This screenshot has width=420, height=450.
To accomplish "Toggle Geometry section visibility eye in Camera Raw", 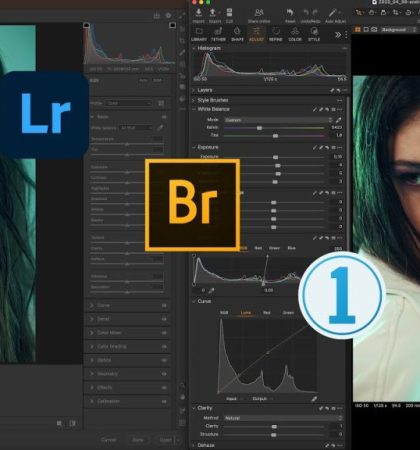I will (164, 374).
